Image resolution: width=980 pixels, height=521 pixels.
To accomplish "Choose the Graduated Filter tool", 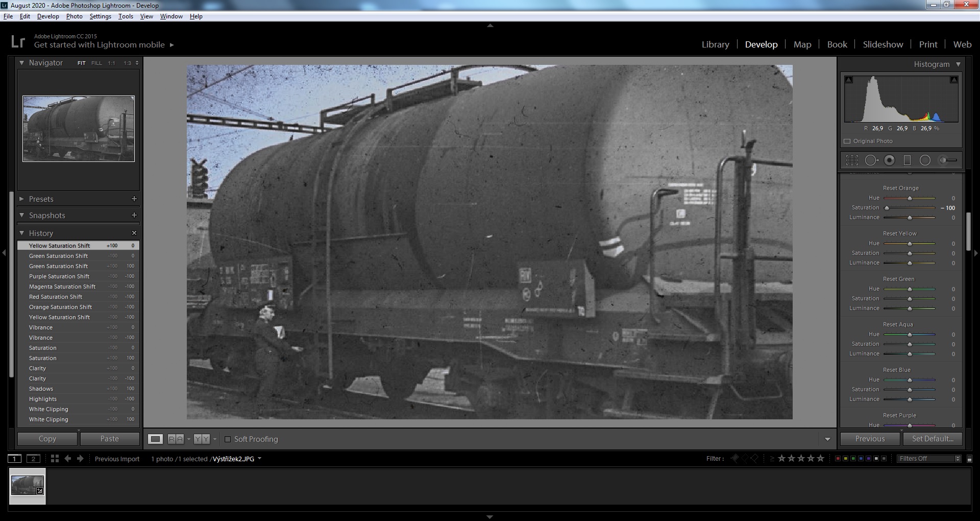I will [907, 160].
